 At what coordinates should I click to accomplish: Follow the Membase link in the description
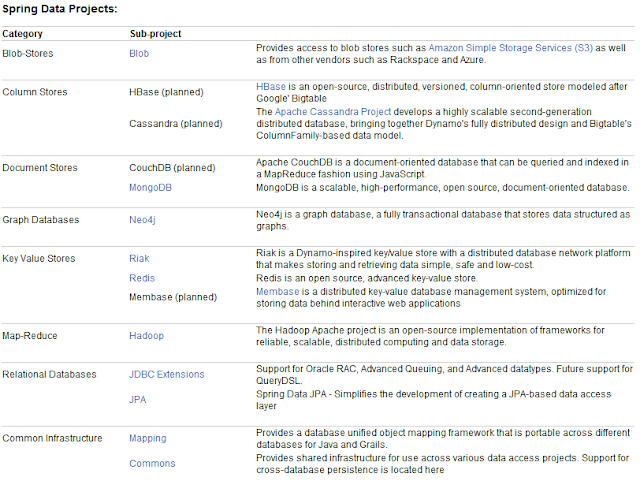pyautogui.click(x=278, y=292)
